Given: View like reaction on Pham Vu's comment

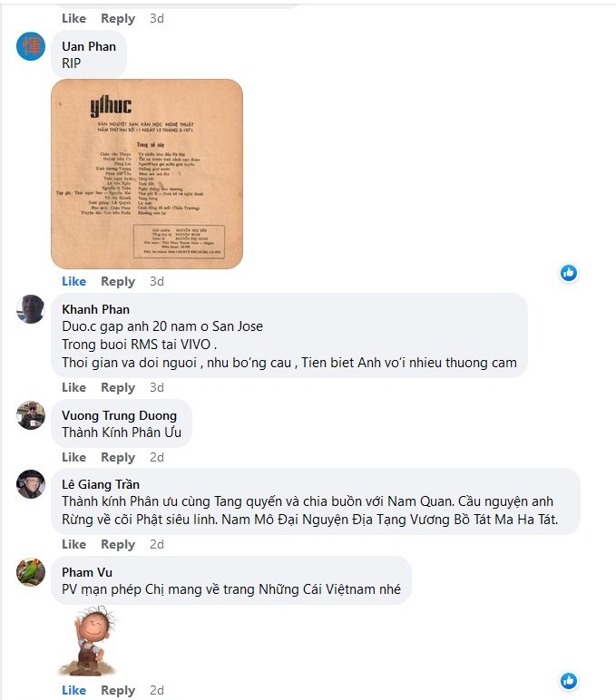Looking at the screenshot, I should 569,681.
